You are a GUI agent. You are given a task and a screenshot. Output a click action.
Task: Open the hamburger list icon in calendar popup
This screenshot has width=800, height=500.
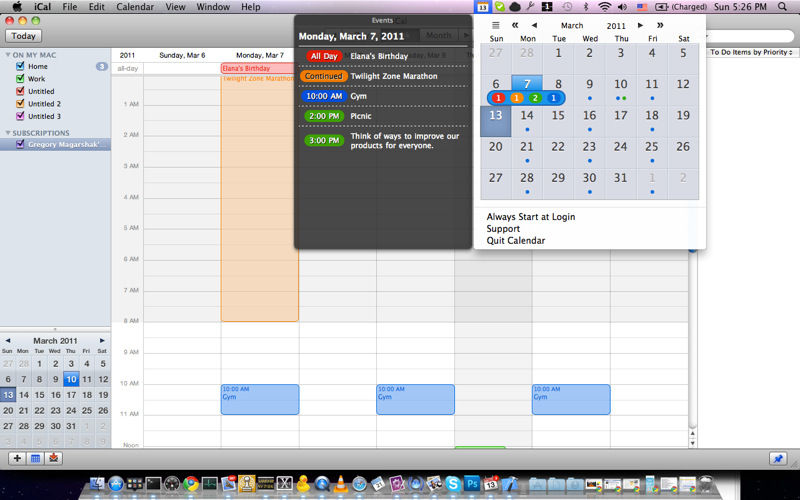[495, 25]
